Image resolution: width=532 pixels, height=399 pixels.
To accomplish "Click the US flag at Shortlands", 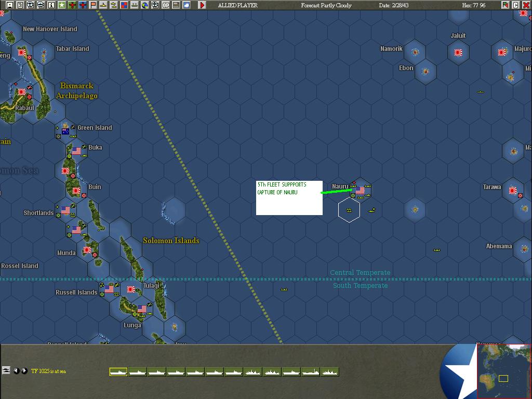I will click(65, 210).
